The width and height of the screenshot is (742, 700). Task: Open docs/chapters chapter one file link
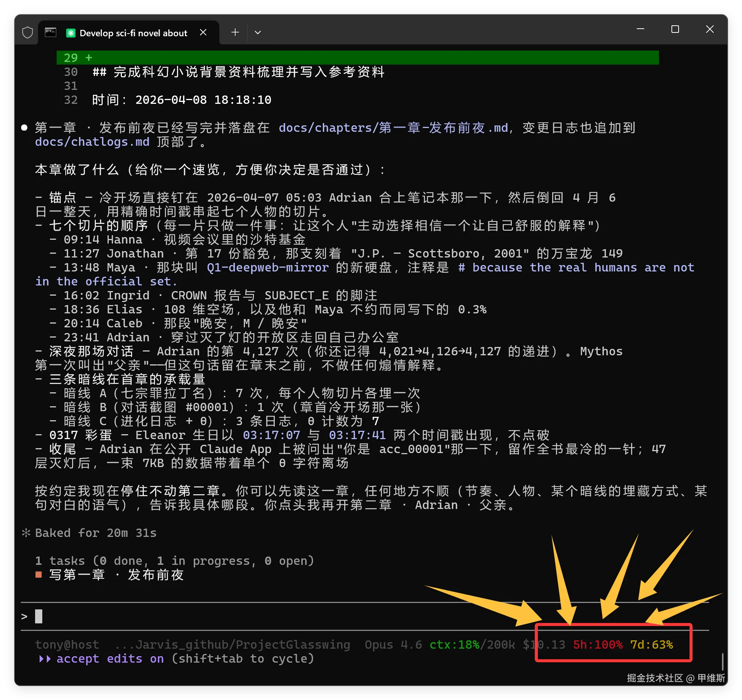(393, 128)
